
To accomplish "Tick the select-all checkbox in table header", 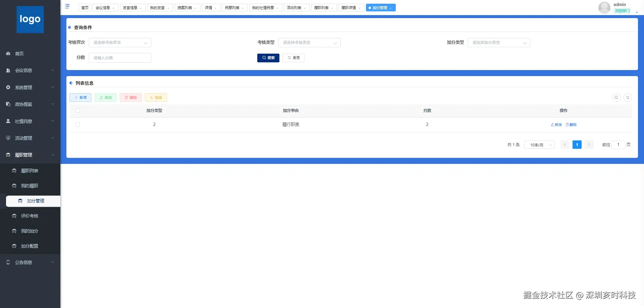I will [x=77, y=111].
